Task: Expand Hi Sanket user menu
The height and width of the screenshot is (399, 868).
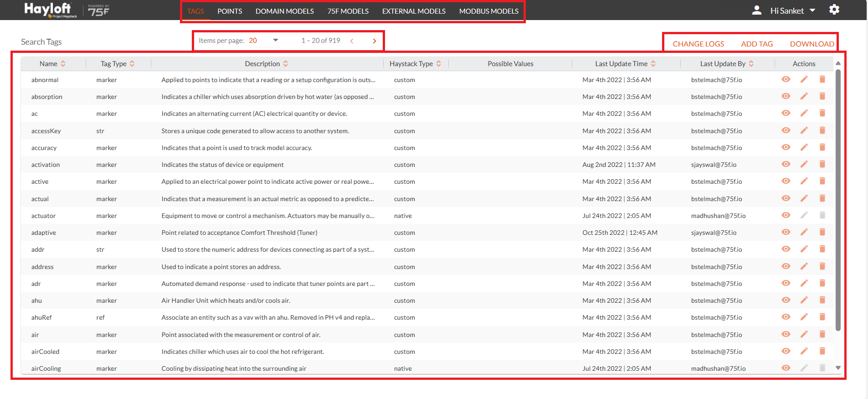Action: coord(792,10)
